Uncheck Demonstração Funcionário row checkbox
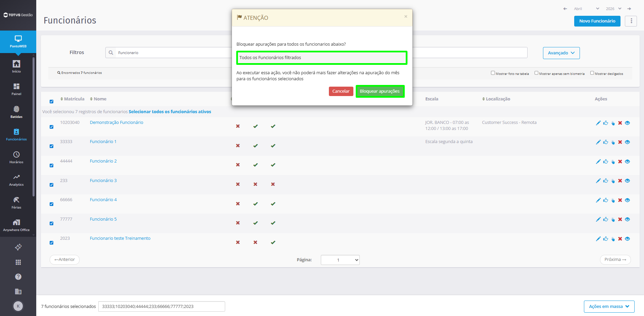This screenshot has width=644, height=316. [51, 127]
